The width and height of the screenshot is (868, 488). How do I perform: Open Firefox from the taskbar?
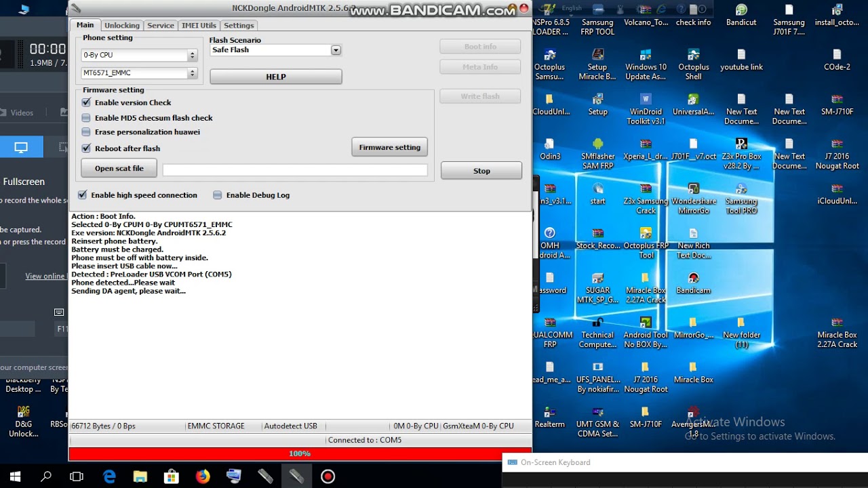point(203,476)
